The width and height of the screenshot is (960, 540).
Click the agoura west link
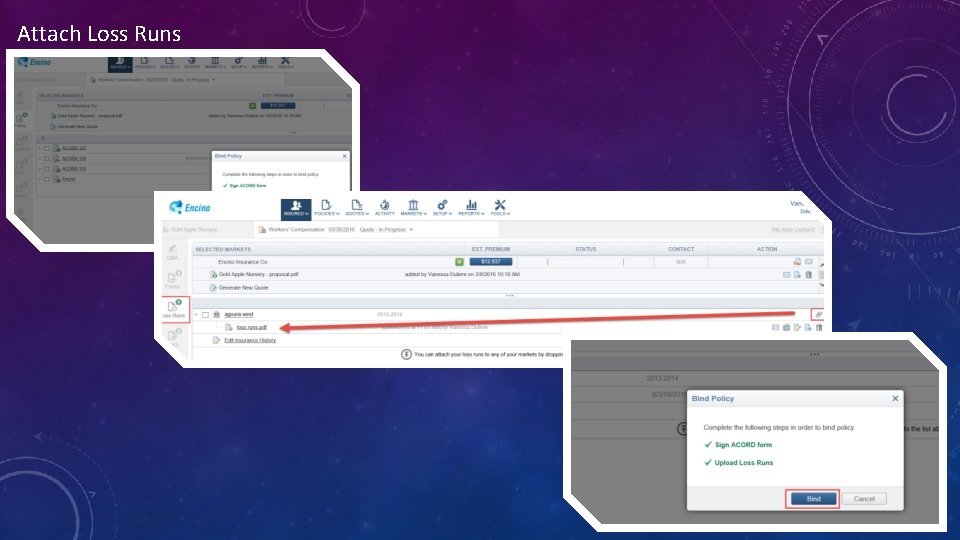click(x=238, y=314)
